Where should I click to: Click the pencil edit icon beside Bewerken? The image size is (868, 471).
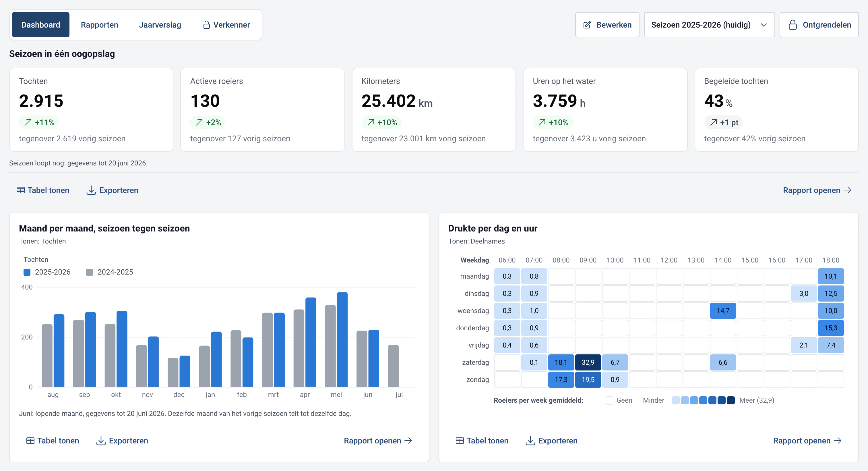pos(587,25)
